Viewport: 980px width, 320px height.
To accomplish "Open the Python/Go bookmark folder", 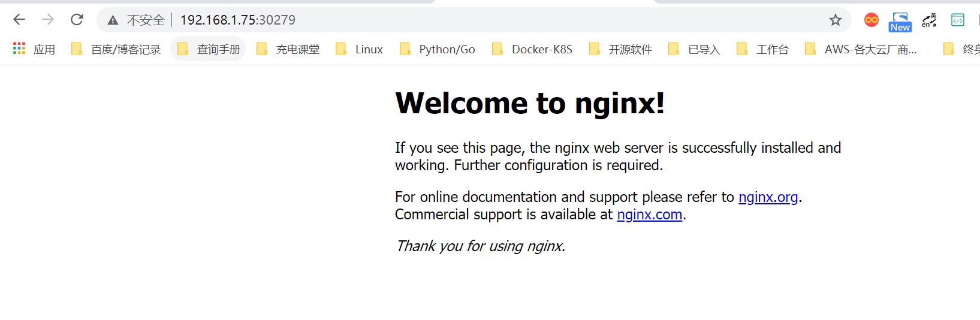I will 438,49.
